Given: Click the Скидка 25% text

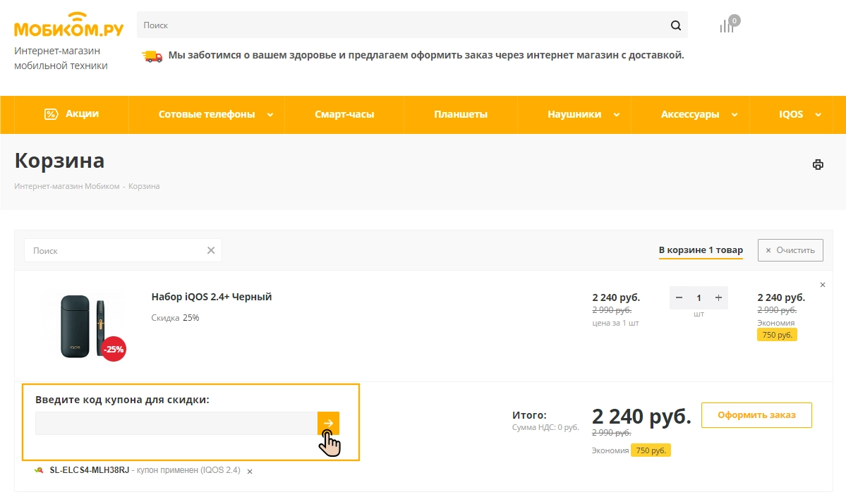Looking at the screenshot, I should pos(176,318).
